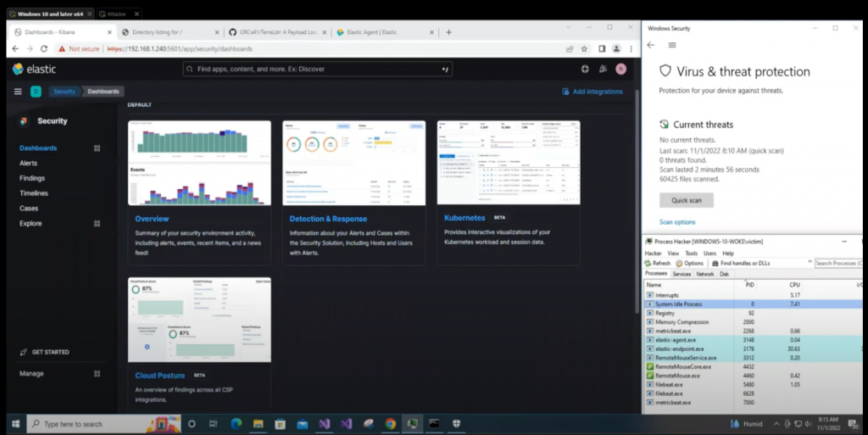Click Windows Start button
The height and width of the screenshot is (435, 868).
coord(15,424)
